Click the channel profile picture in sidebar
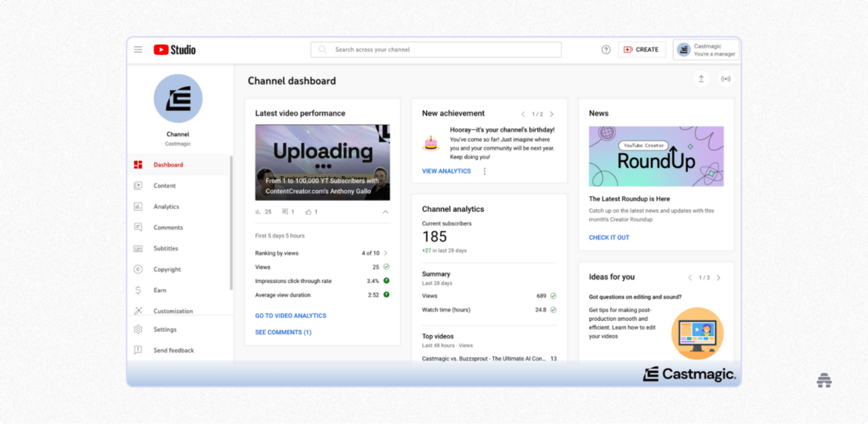868x424 pixels. tap(178, 98)
